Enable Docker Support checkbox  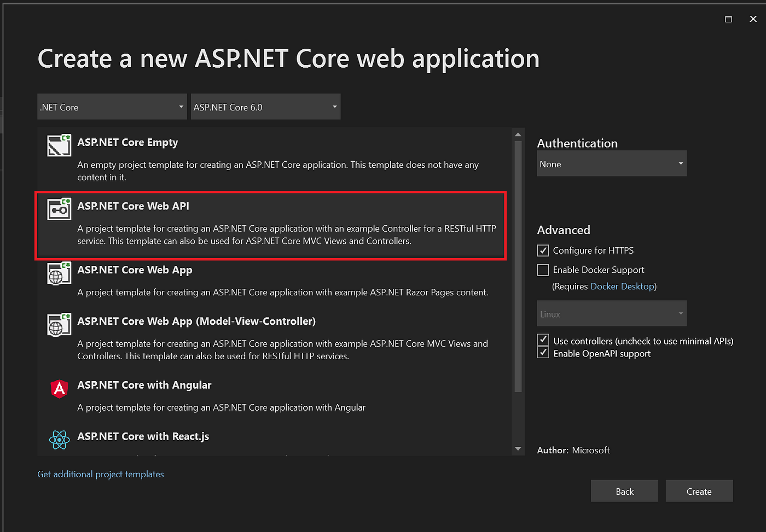tap(543, 270)
